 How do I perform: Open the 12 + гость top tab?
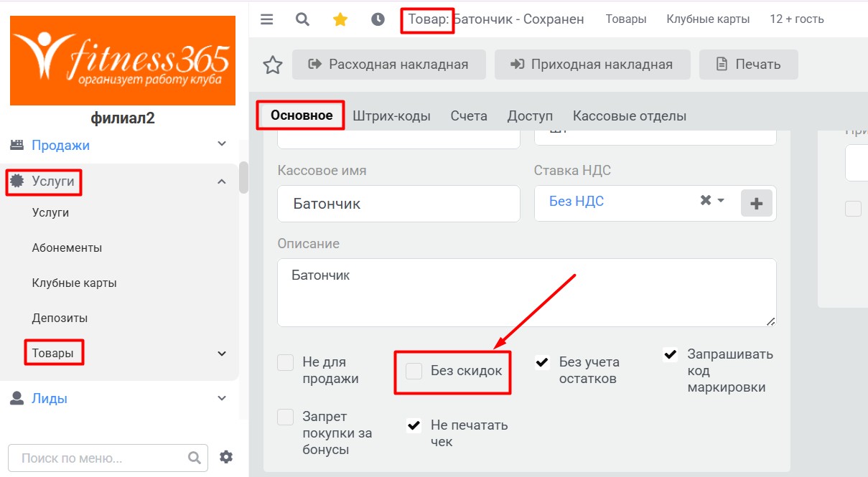pos(797,19)
